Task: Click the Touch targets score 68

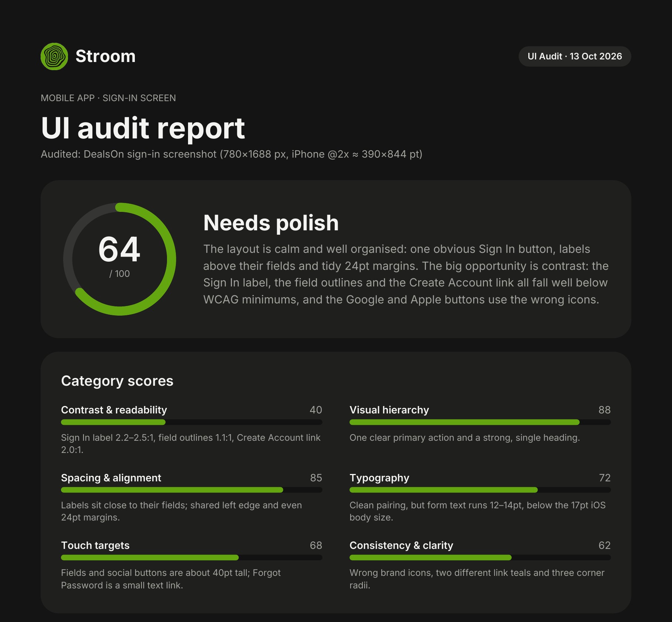Action: pyautogui.click(x=316, y=546)
